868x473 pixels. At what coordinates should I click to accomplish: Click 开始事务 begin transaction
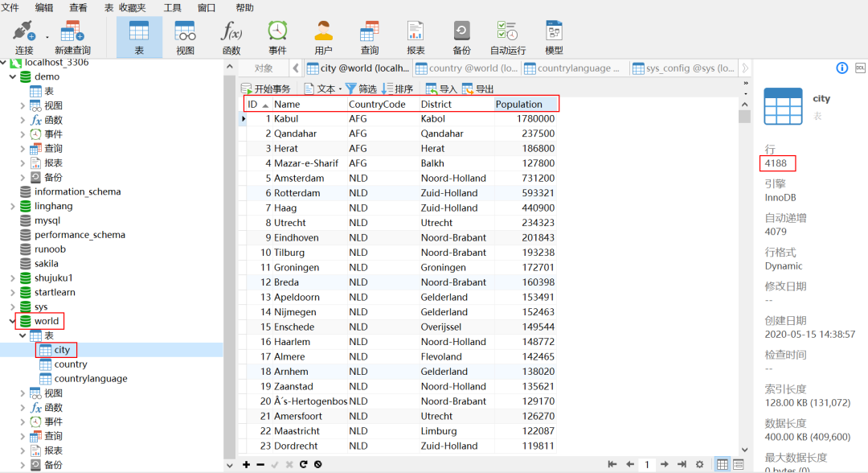pos(266,88)
